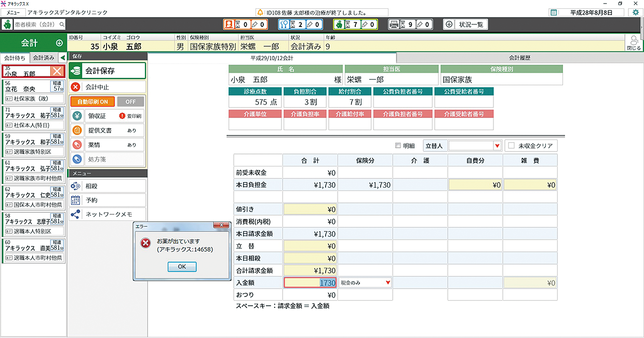The height and width of the screenshot is (338, 644).
Task: Click the red X beside 小泉 五郎
Action: (57, 71)
